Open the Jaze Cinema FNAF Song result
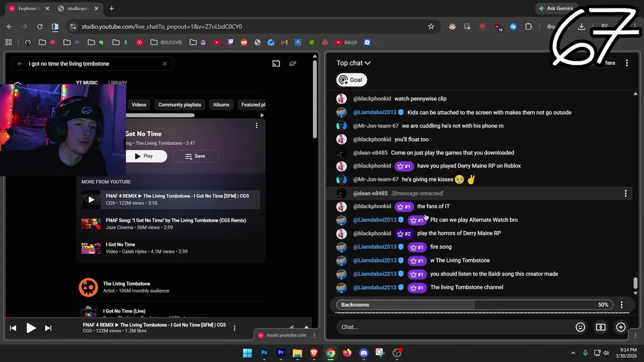 pyautogui.click(x=171, y=224)
